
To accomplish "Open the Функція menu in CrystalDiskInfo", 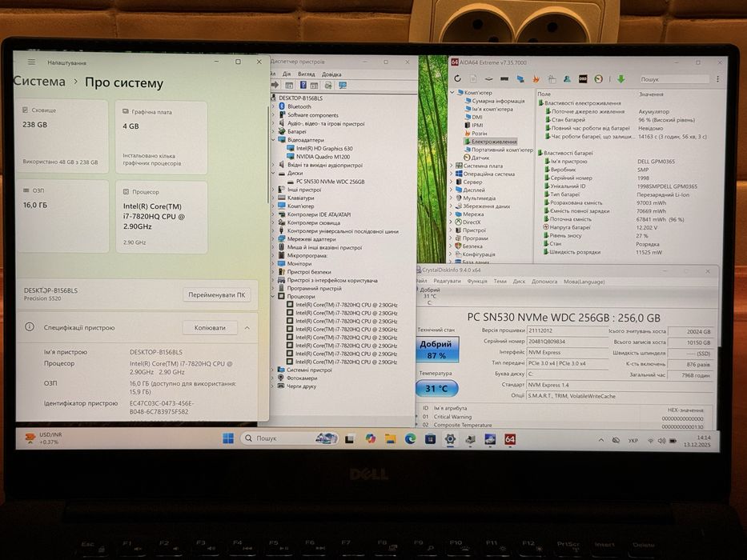I will pos(477,282).
